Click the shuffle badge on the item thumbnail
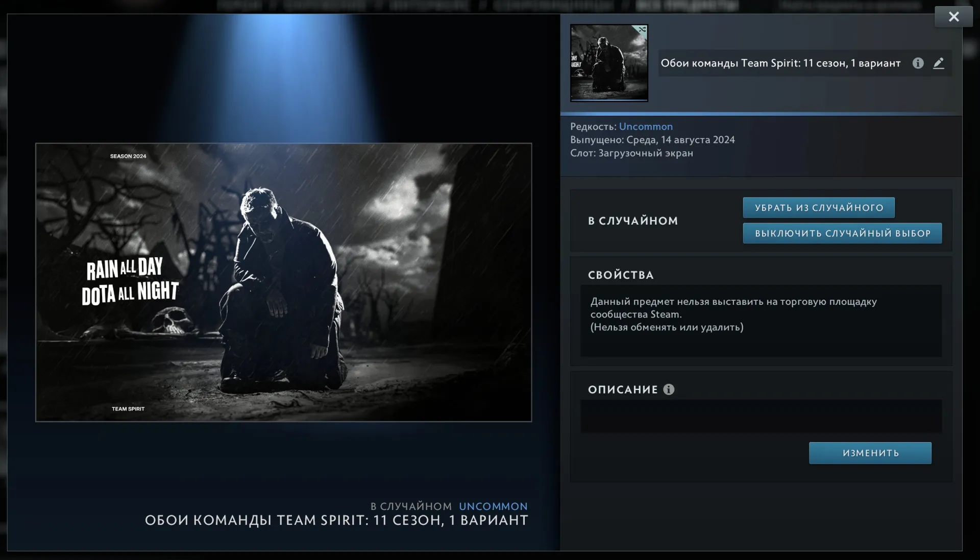 point(642,30)
